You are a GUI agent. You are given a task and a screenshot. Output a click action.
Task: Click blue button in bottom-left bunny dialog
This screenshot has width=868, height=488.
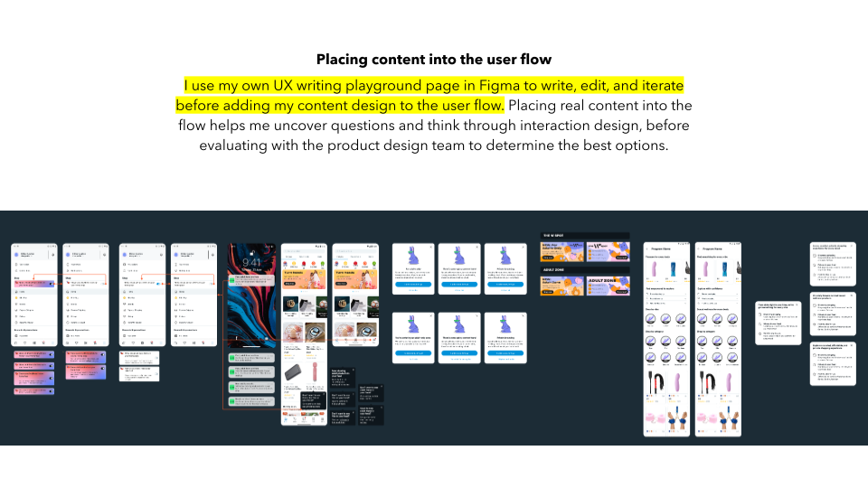(412, 352)
